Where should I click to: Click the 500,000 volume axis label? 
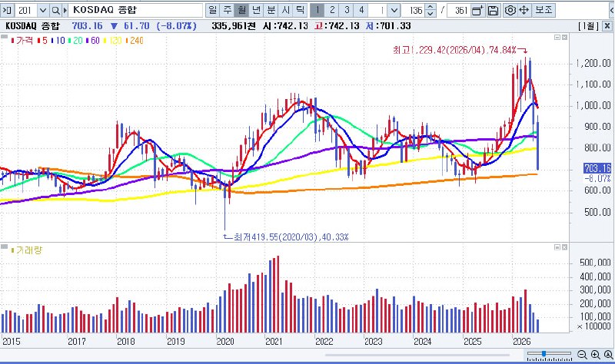(595, 263)
